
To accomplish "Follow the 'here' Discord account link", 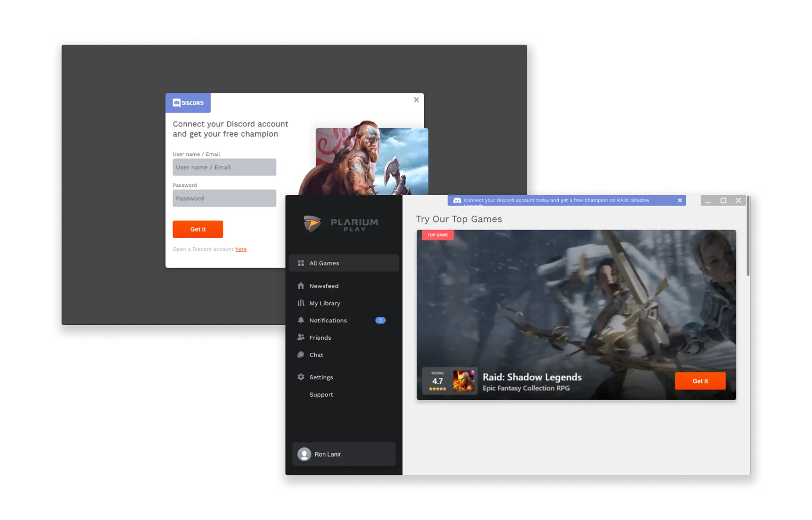I will click(241, 249).
